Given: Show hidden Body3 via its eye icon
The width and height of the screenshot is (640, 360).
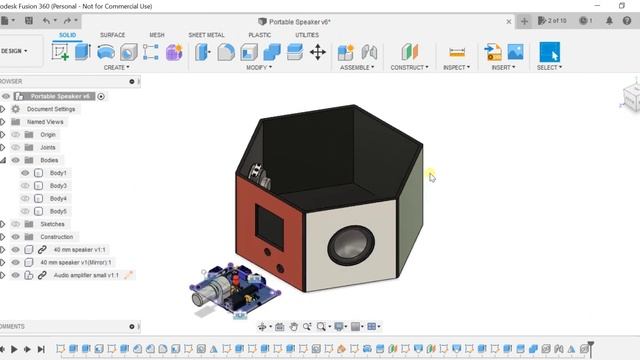Looking at the screenshot, I should (x=25, y=186).
